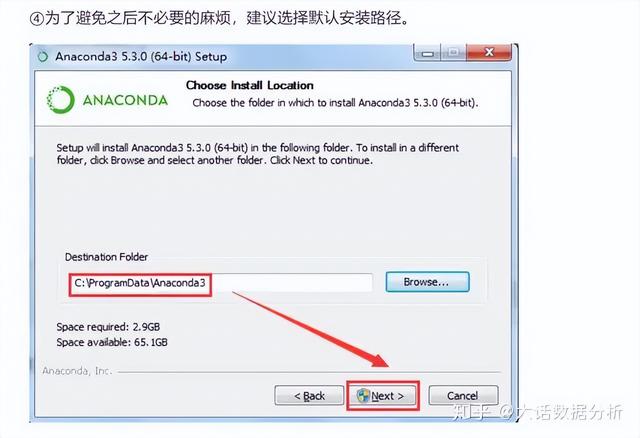Go to the next step with Next >
640x438 pixels.
coord(382,396)
